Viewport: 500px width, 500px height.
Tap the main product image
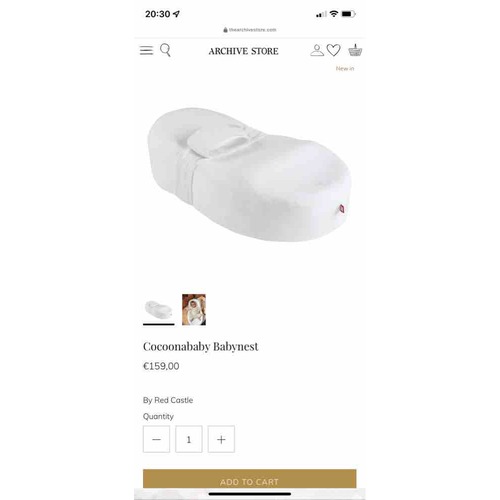pyautogui.click(x=249, y=175)
